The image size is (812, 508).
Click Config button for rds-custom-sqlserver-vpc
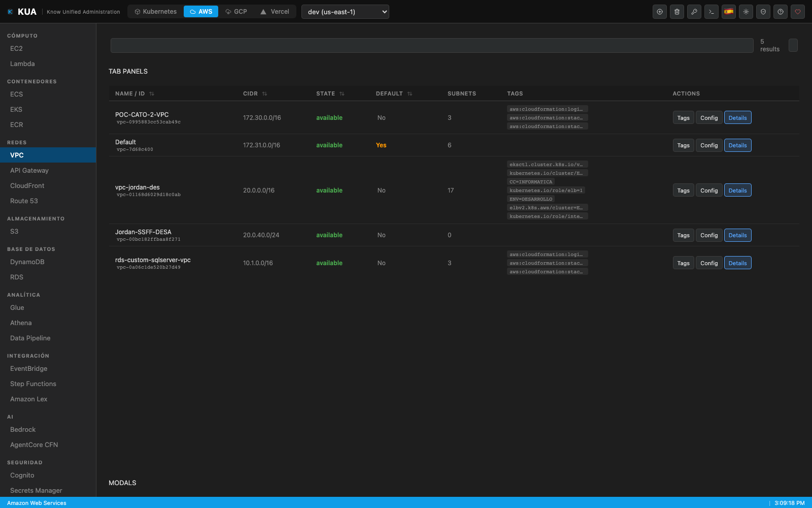(x=709, y=263)
